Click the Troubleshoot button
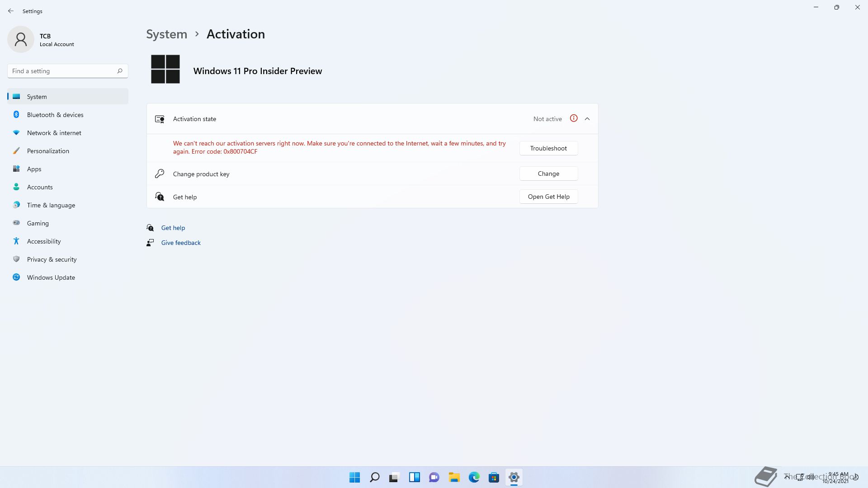This screenshot has width=868, height=488. point(548,148)
